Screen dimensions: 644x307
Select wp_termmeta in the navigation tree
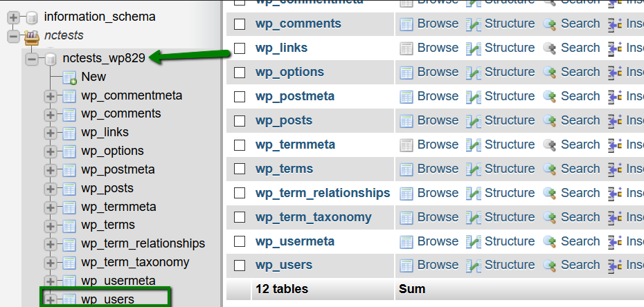[x=118, y=207]
